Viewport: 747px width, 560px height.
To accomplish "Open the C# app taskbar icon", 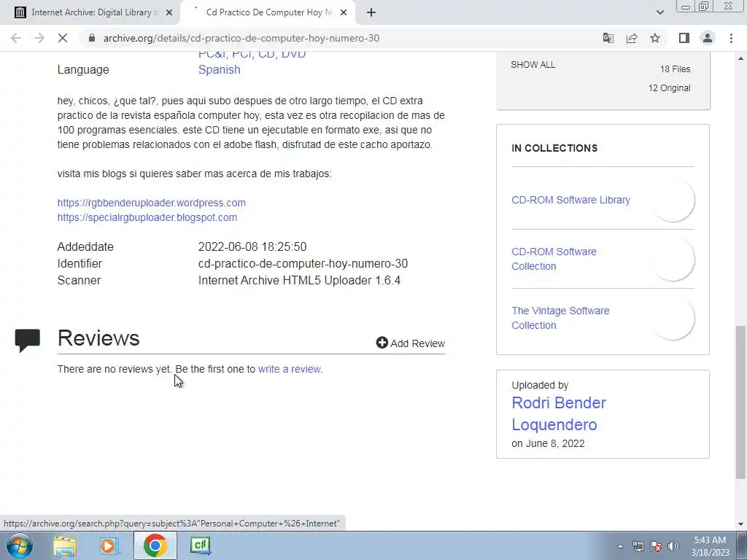I will (200, 545).
